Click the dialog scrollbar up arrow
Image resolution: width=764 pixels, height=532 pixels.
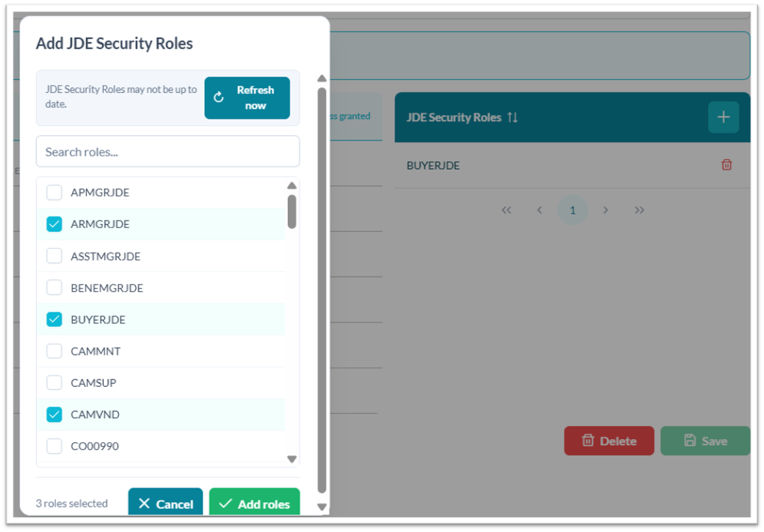322,78
